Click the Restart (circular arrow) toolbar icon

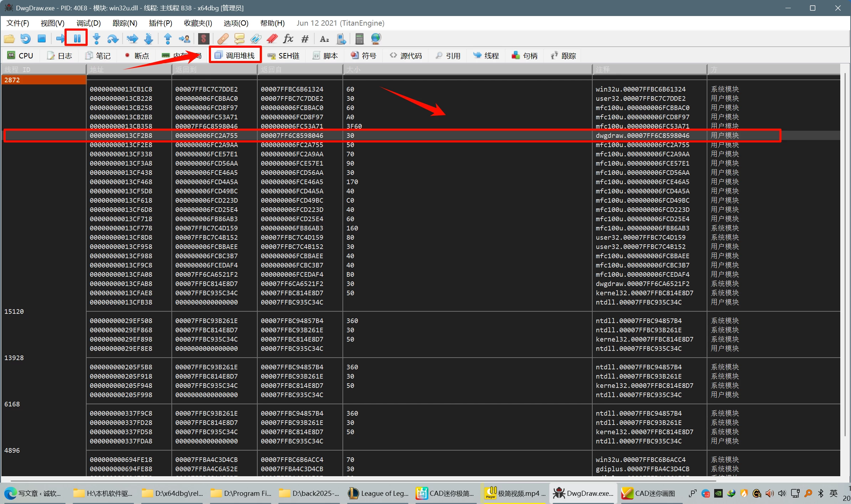coord(25,38)
